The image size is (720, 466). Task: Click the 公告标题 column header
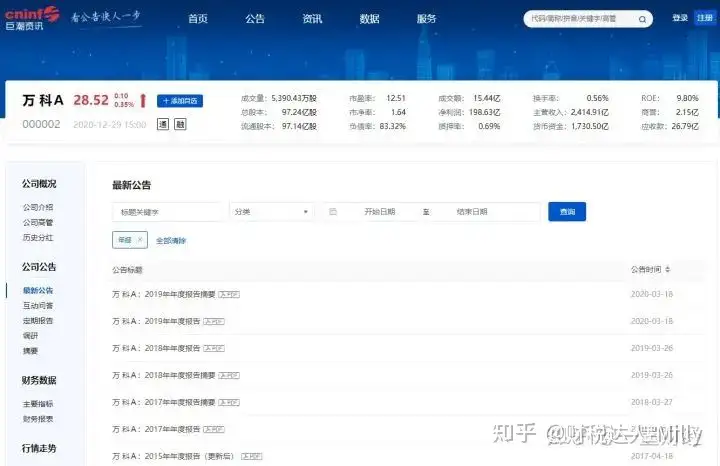coord(127,270)
